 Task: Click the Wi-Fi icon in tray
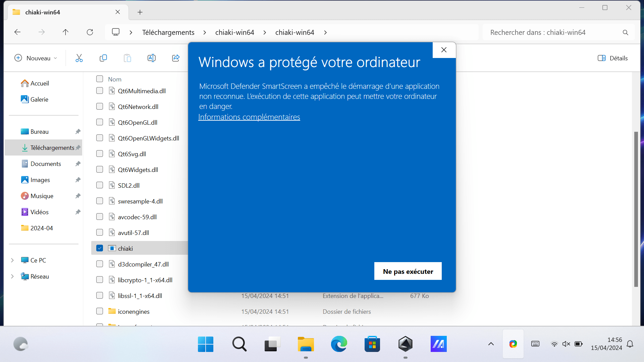pyautogui.click(x=554, y=344)
